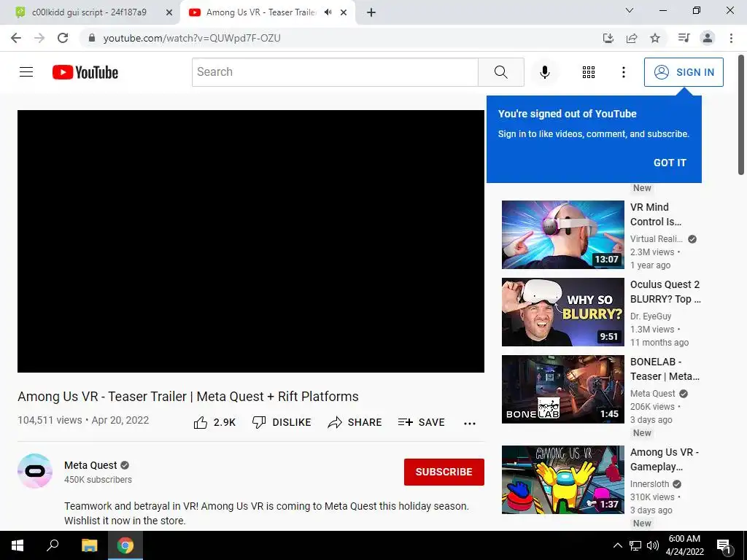Open the media control icon in Chrome toolbar

pos(684,38)
